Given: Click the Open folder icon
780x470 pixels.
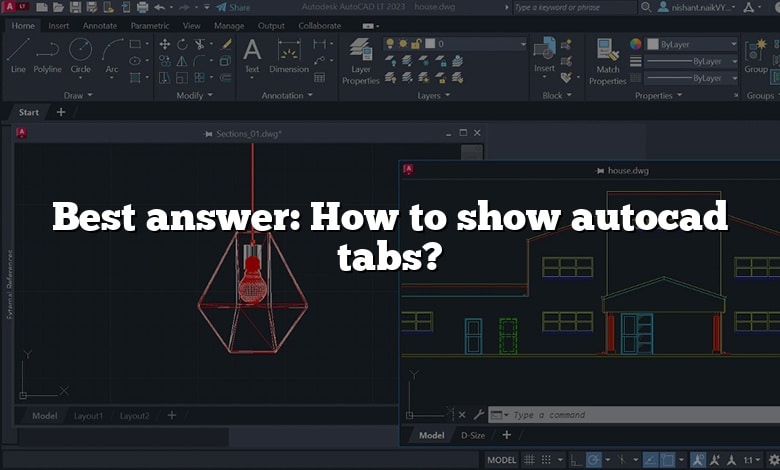Looking at the screenshot, I should coord(59,7).
